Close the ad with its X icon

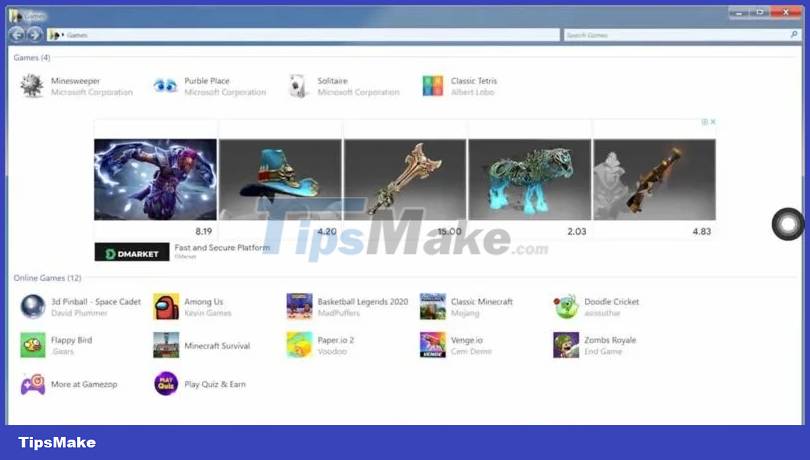click(x=713, y=122)
